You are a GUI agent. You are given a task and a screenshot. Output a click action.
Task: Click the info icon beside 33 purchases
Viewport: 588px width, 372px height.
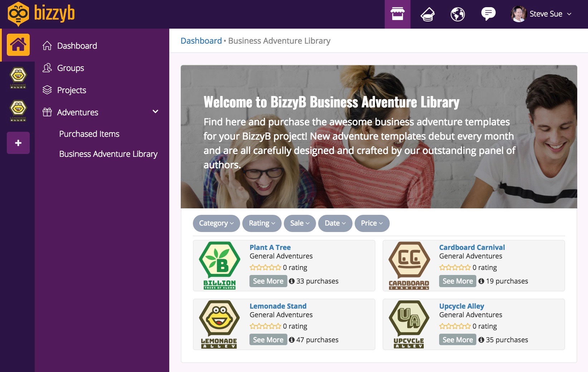[x=292, y=281]
